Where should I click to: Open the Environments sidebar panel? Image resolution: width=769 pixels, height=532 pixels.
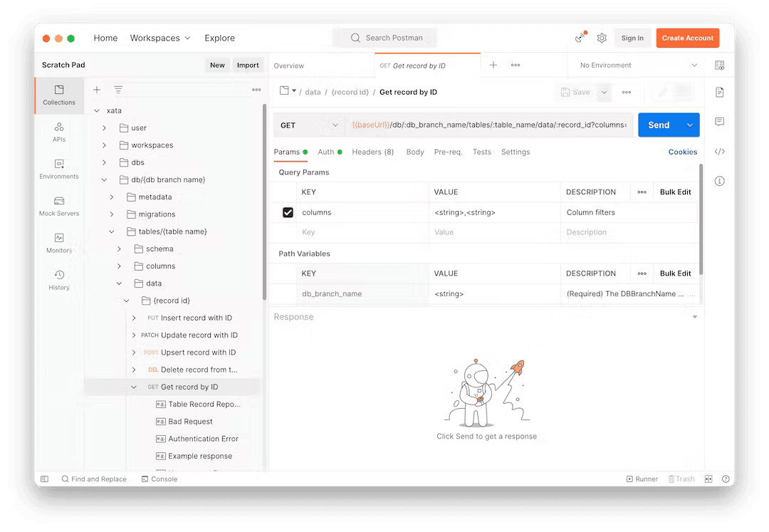pos(59,169)
